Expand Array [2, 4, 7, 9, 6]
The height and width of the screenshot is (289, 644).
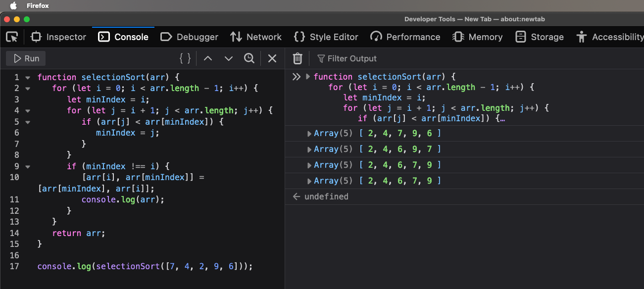[x=309, y=134]
